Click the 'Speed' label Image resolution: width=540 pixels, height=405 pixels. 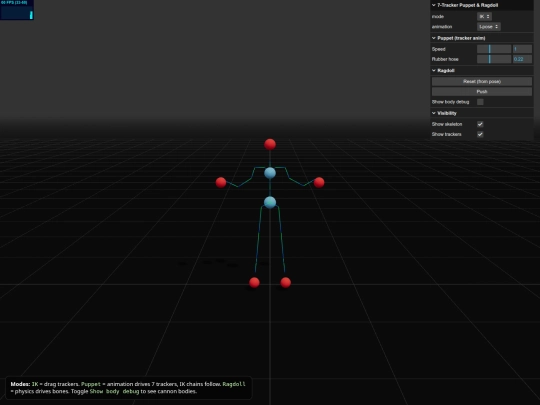click(x=438, y=49)
